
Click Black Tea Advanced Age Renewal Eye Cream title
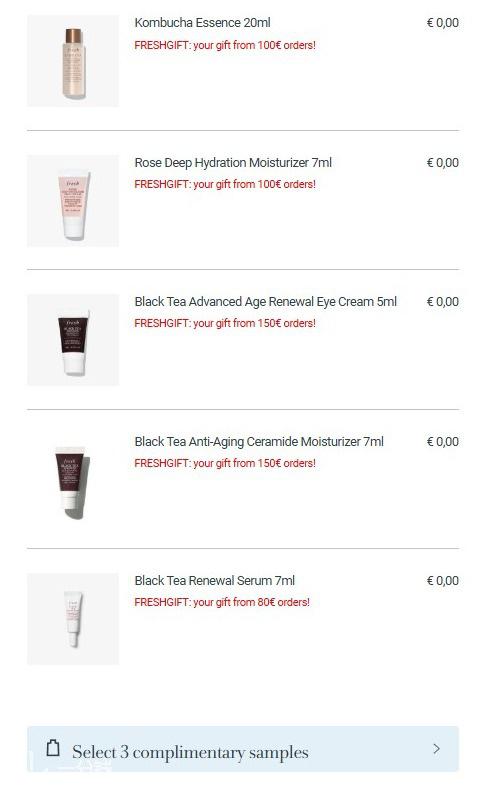[265, 302]
